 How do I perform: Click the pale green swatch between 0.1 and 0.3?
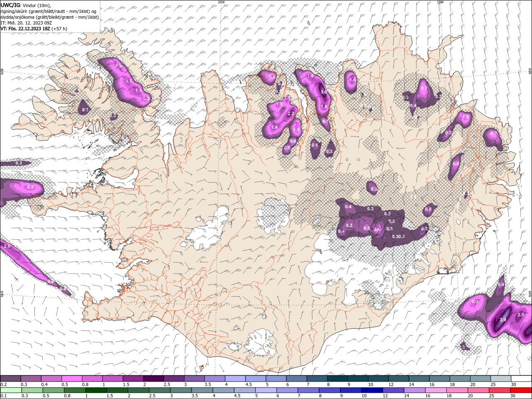[11, 390]
